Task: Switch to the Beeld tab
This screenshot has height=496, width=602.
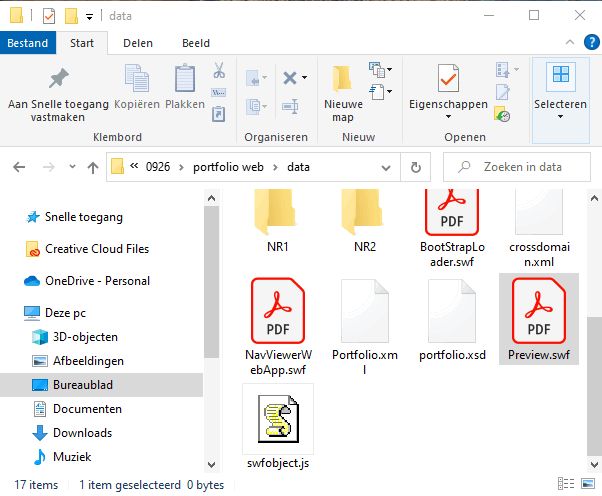Action: [196, 43]
